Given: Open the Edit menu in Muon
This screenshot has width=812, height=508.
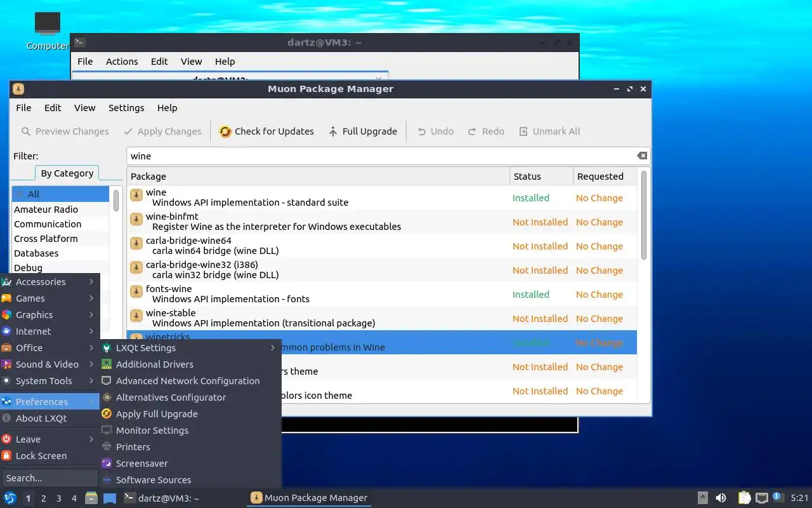Looking at the screenshot, I should coord(53,108).
